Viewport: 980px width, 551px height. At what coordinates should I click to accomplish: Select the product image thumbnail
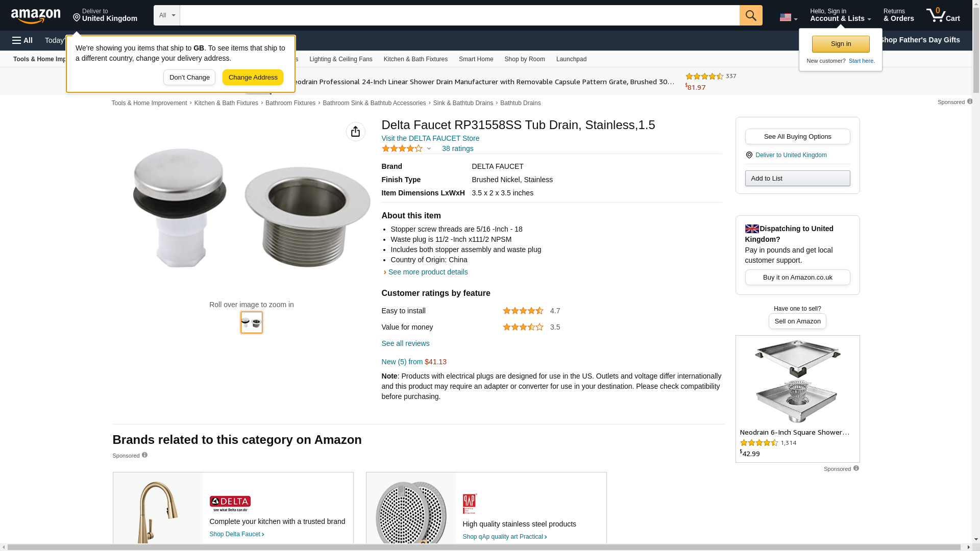click(x=252, y=322)
